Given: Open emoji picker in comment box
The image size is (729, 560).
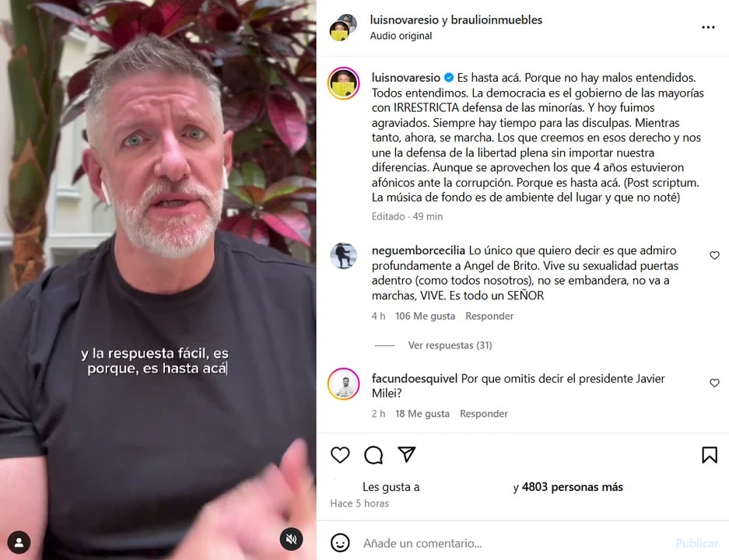Looking at the screenshot, I should (340, 542).
